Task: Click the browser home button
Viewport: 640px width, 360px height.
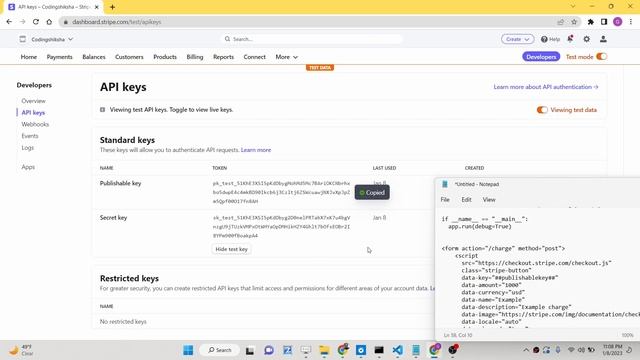Action: (49, 22)
